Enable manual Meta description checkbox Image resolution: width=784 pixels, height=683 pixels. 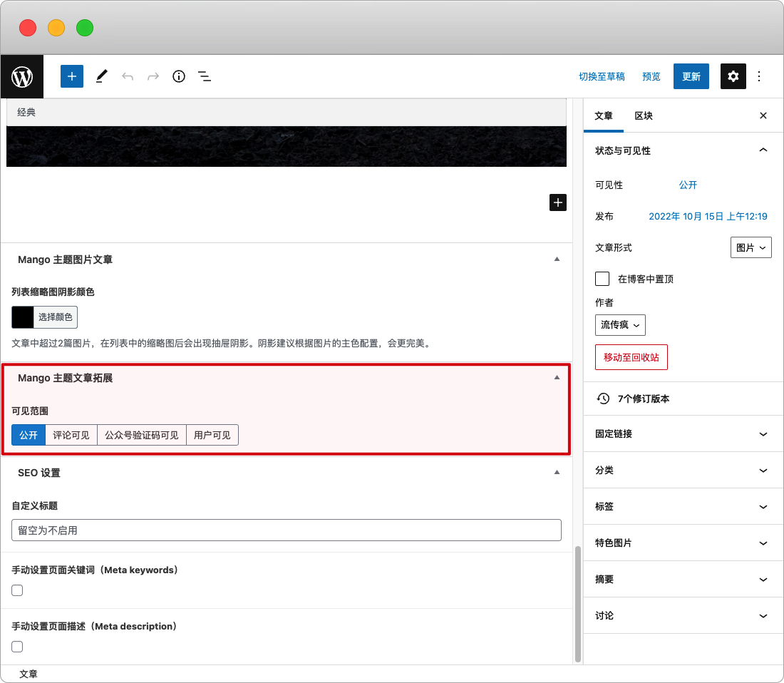click(18, 647)
